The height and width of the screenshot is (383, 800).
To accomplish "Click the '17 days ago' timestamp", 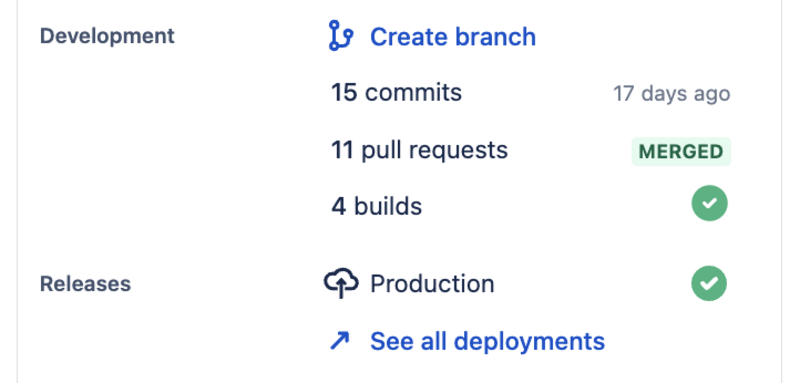I will coord(671,94).
